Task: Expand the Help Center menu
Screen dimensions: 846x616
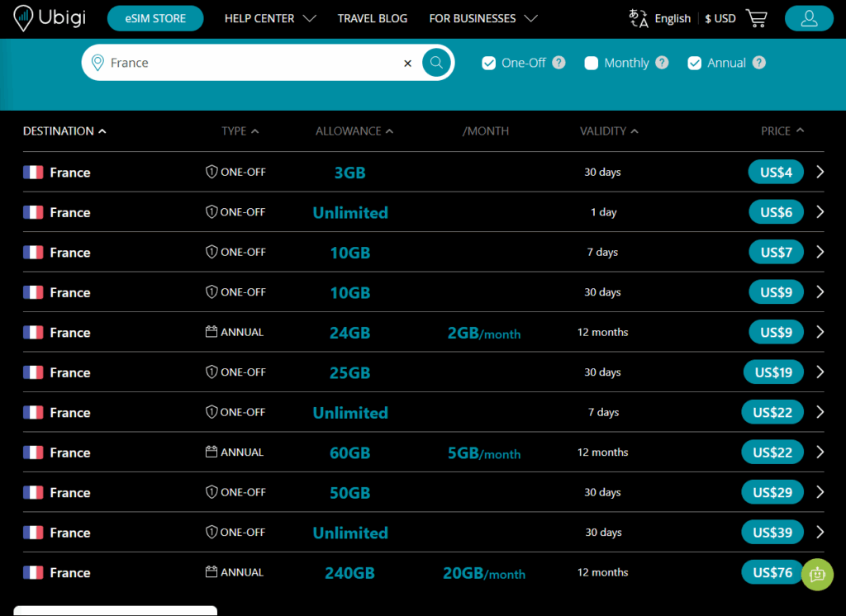Action: (270, 18)
